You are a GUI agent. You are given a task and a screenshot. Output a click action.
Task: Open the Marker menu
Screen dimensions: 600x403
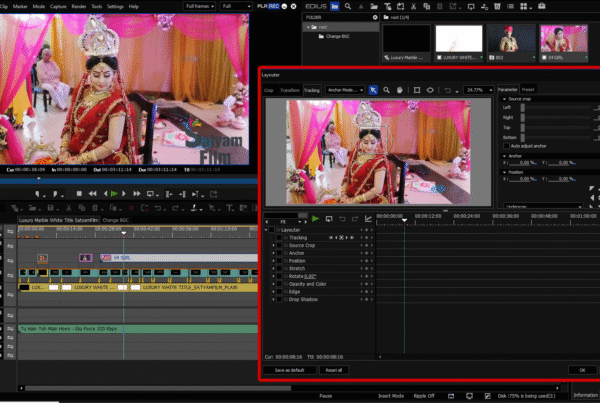click(20, 7)
